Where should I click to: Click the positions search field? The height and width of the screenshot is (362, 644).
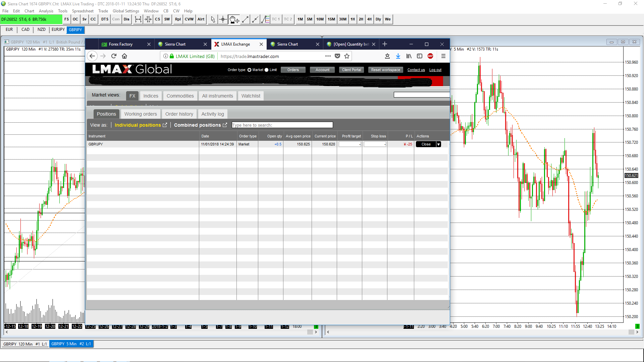click(x=282, y=125)
